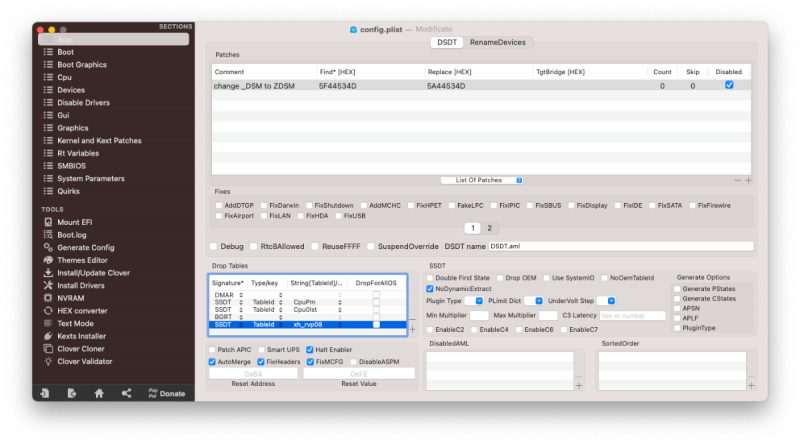
Task: Select the Kernel and Kext Patches section
Action: (99, 140)
